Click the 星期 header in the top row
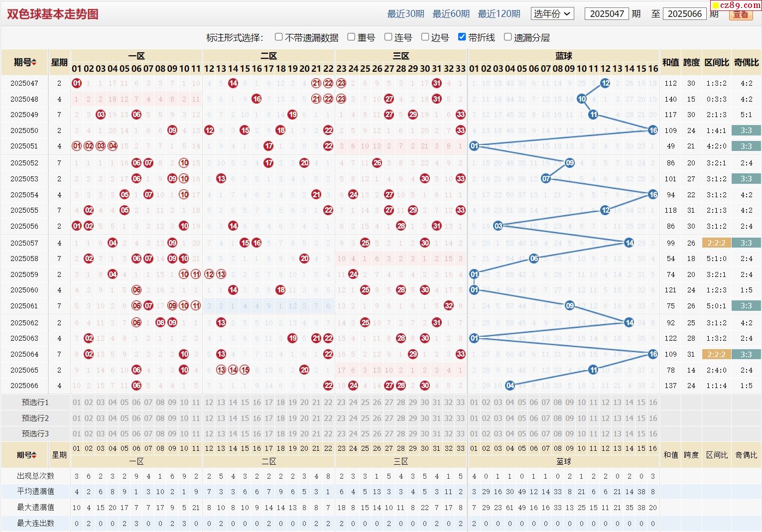The width and height of the screenshot is (762, 532). (59, 62)
